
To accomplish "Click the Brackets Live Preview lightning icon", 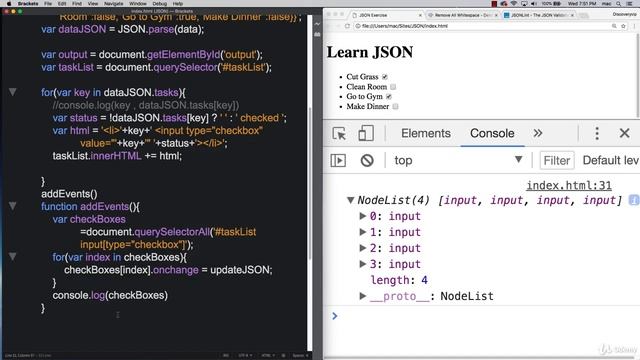I will tap(318, 24).
